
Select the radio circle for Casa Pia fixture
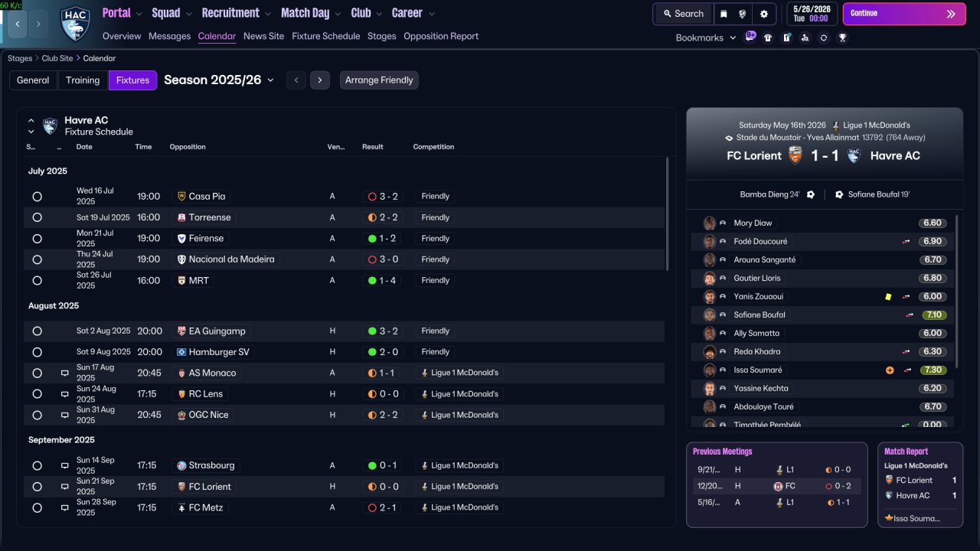pyautogui.click(x=38, y=197)
